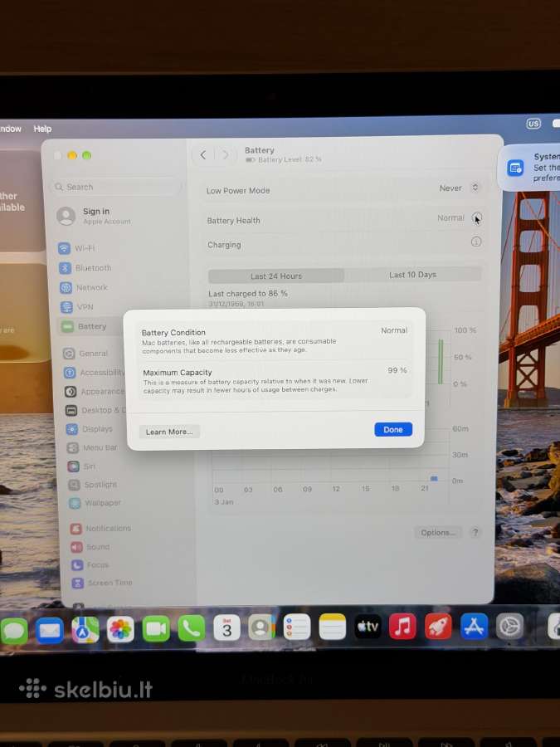
Task: Click the System notification banner
Action: pos(529,168)
